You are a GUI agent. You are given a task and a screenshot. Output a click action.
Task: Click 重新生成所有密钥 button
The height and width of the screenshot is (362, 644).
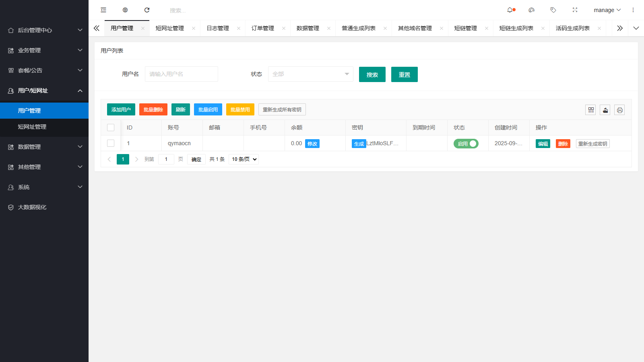click(282, 109)
